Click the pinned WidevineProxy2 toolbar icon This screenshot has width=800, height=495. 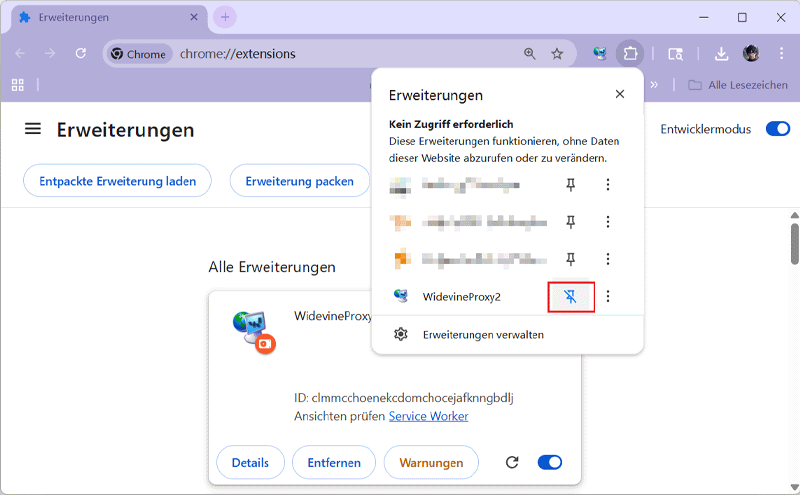pos(600,53)
